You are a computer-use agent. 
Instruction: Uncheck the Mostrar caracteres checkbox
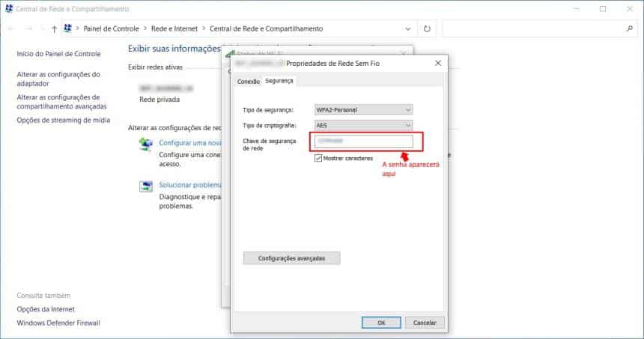coord(318,159)
